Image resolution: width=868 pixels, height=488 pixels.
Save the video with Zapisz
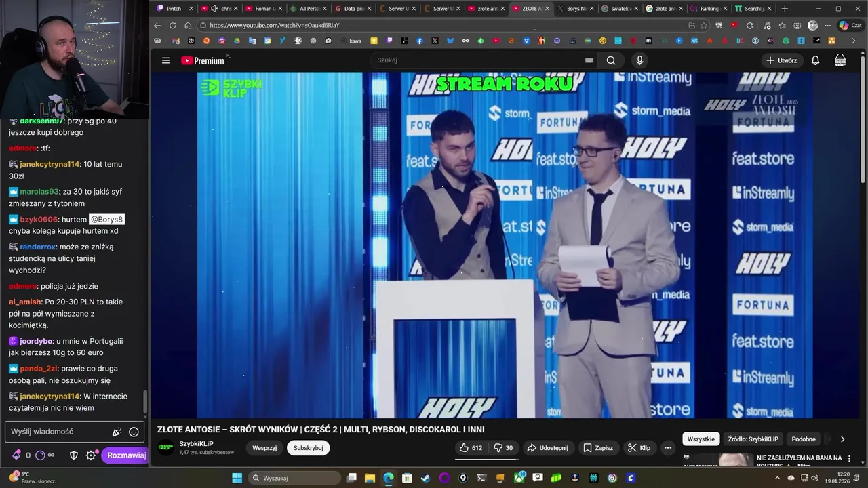(598, 448)
